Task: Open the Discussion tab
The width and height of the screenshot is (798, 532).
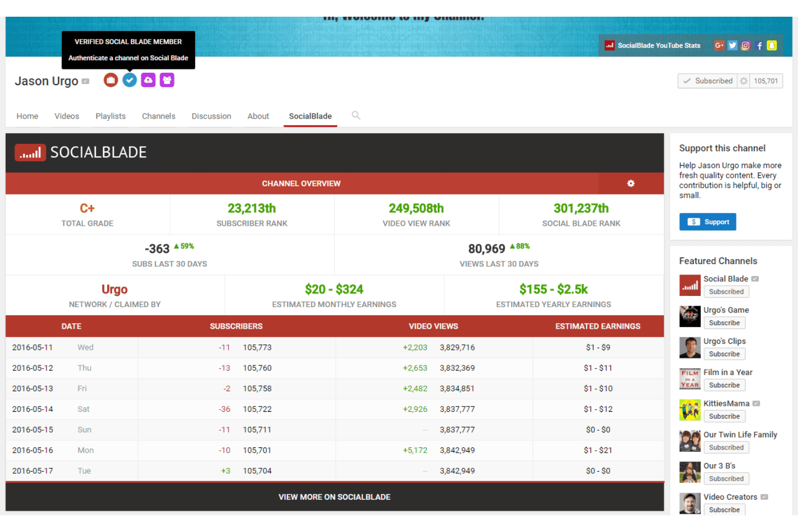Action: [x=211, y=116]
